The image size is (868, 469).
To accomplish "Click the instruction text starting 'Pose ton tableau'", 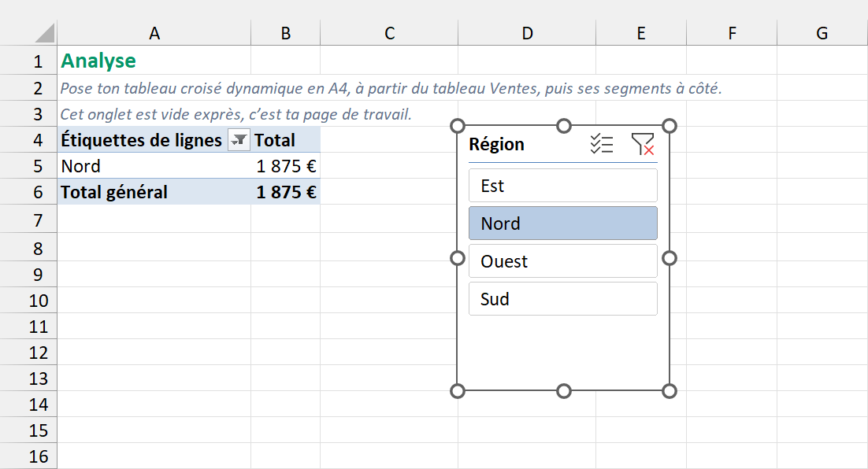I will point(391,88).
